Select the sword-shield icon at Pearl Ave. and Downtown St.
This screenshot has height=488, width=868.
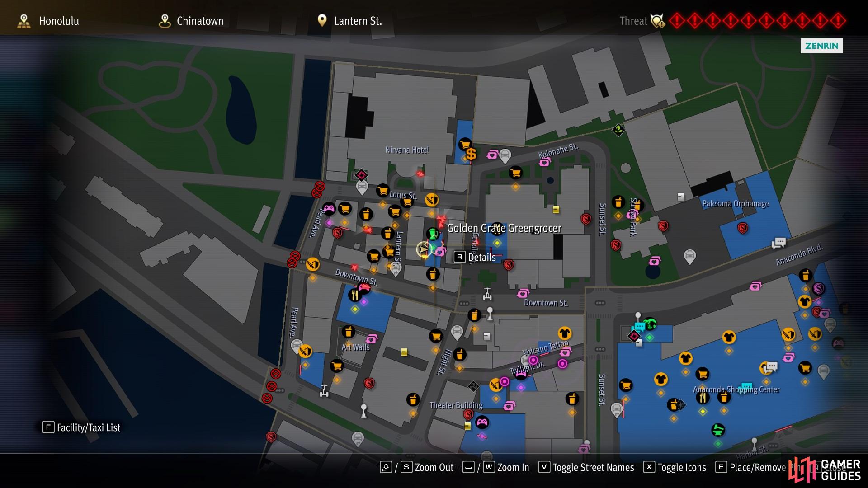click(312, 264)
